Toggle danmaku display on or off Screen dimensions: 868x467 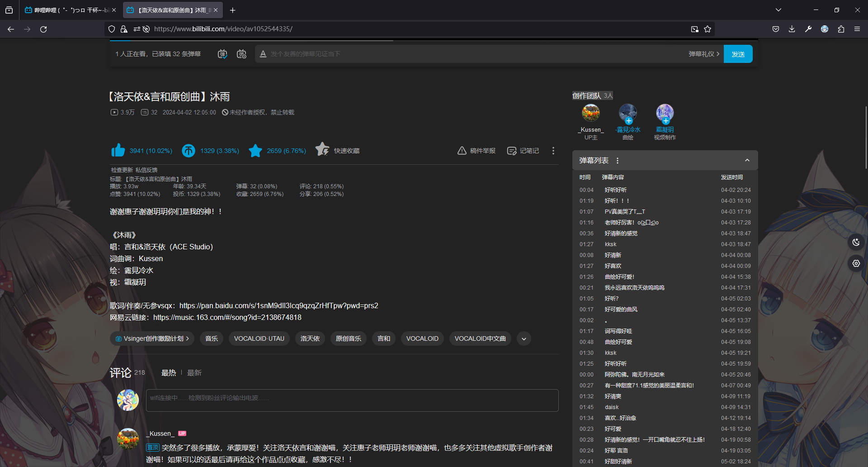(222, 54)
